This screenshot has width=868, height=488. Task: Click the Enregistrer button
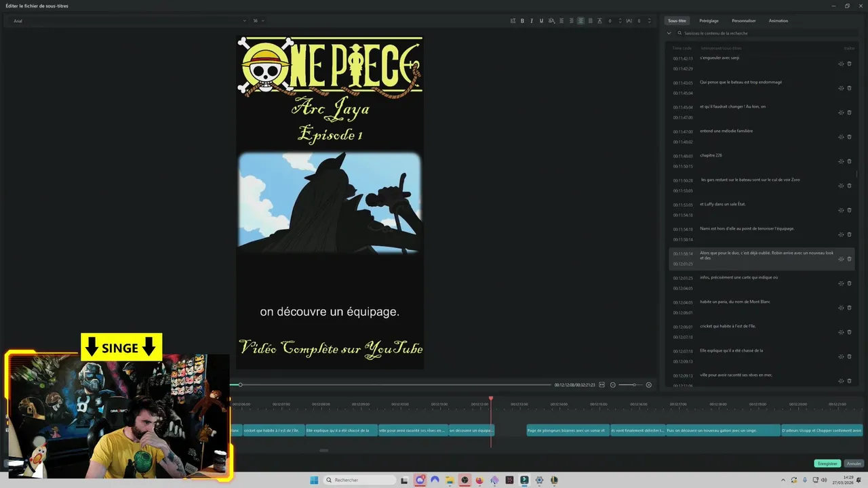[827, 464]
